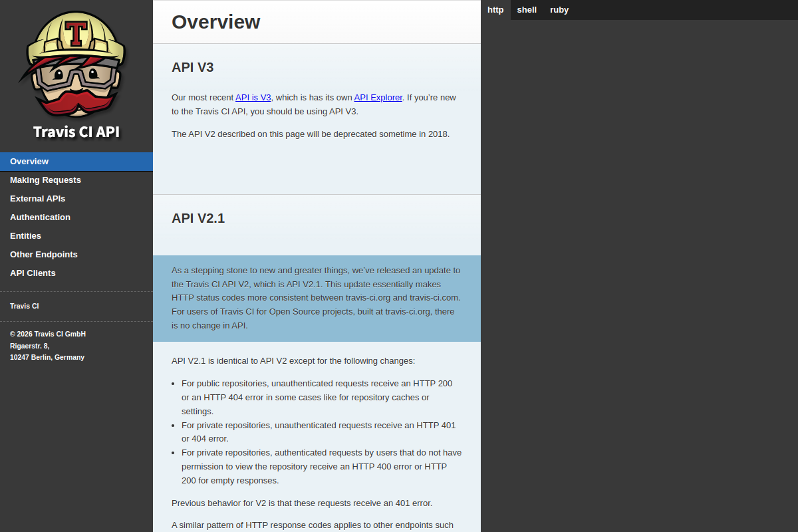Image resolution: width=798 pixels, height=532 pixels.
Task: Open API Clients sidebar entry
Action: [76, 273]
